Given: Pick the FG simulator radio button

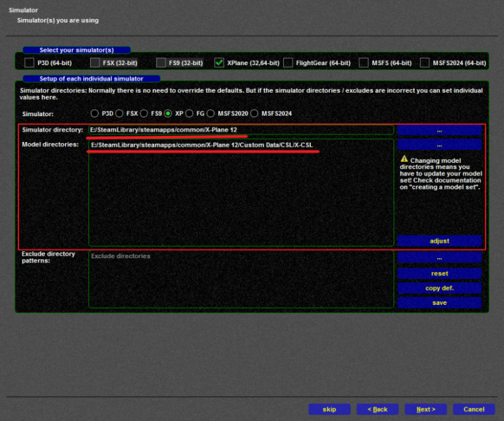Looking at the screenshot, I should [x=189, y=114].
